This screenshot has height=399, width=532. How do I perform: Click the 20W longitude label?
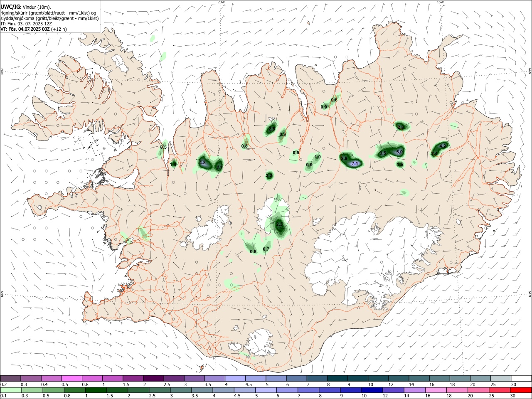click(x=221, y=2)
